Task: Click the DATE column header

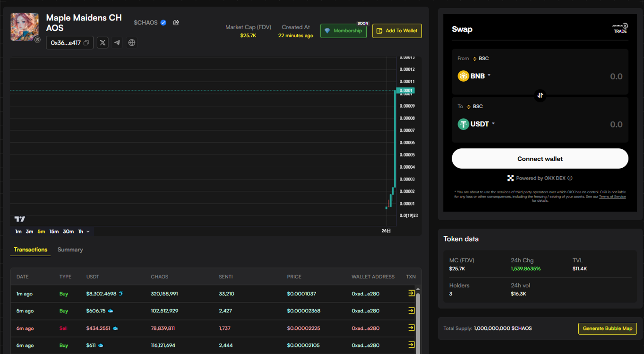Action: point(23,276)
